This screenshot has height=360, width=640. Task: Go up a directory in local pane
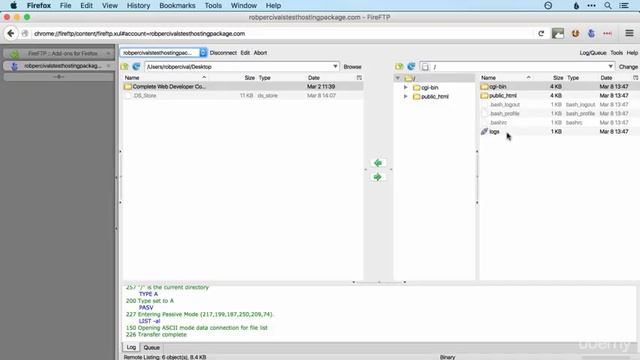[x=124, y=67]
